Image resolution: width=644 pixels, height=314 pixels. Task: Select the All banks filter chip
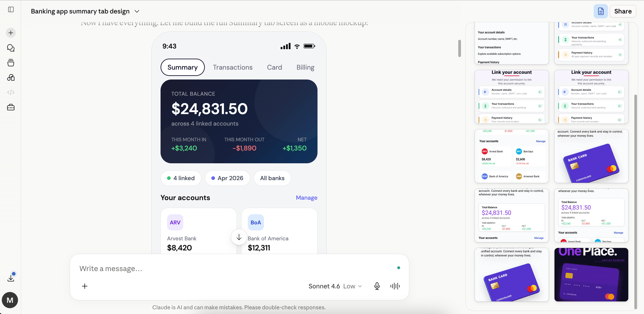click(x=272, y=178)
